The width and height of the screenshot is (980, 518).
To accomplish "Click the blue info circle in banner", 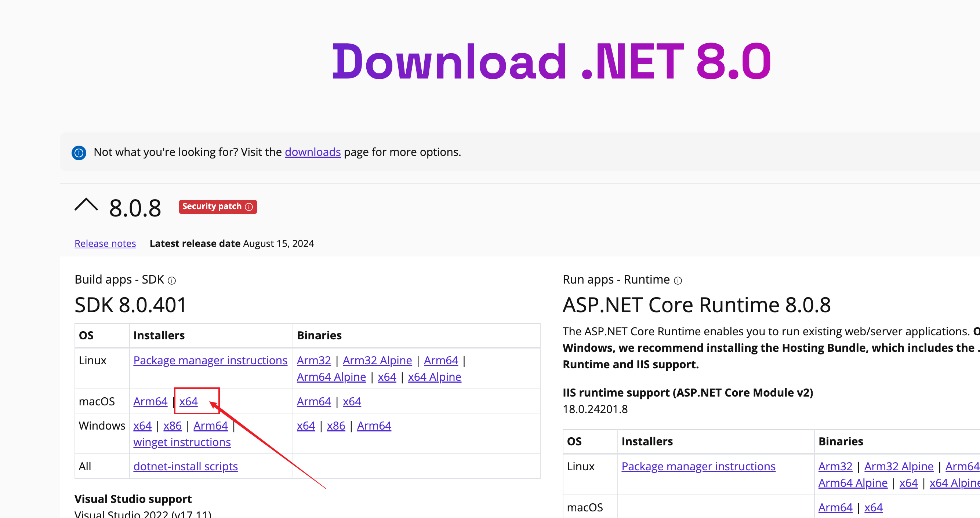I will click(x=79, y=153).
